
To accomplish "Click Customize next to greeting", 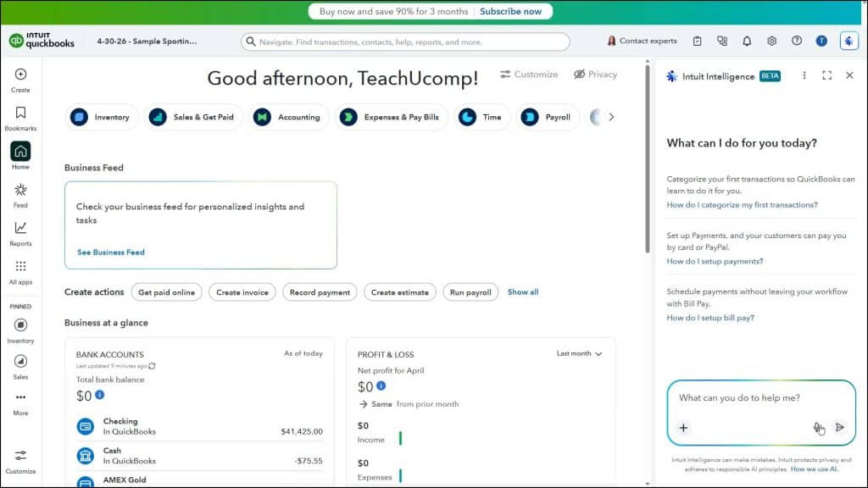I will [x=529, y=75].
